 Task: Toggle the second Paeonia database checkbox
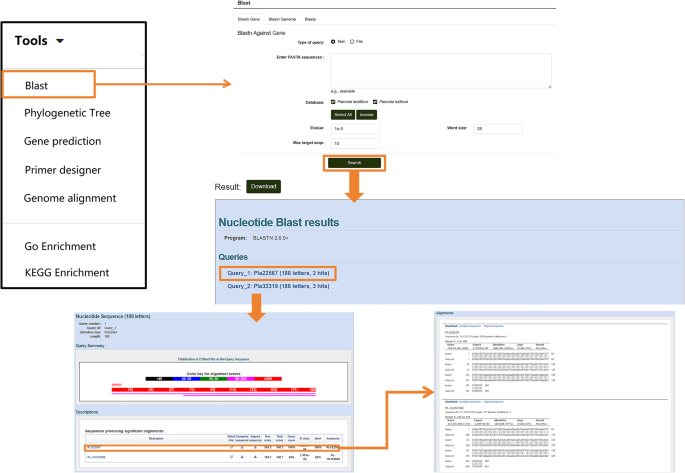coord(375,101)
